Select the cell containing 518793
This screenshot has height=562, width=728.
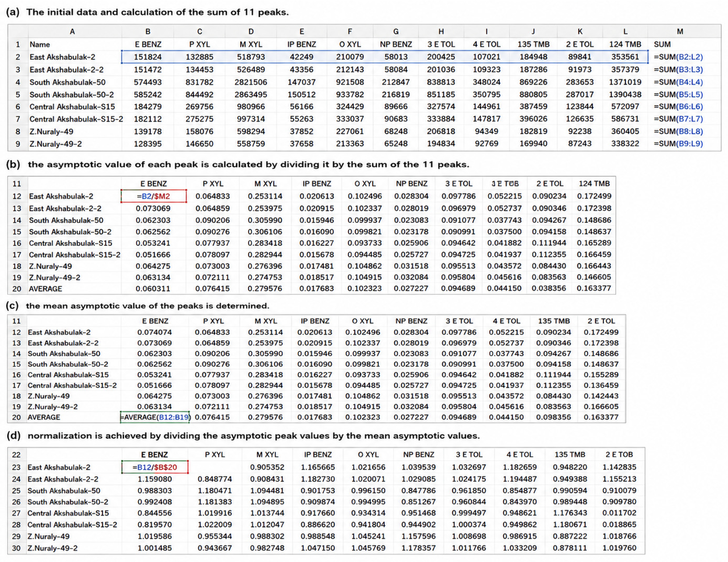click(251, 57)
